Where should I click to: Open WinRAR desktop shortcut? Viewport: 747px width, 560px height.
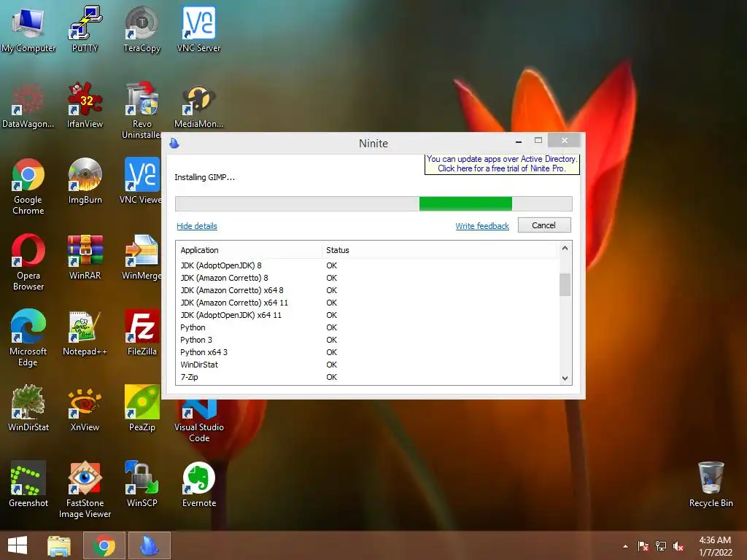(85, 257)
